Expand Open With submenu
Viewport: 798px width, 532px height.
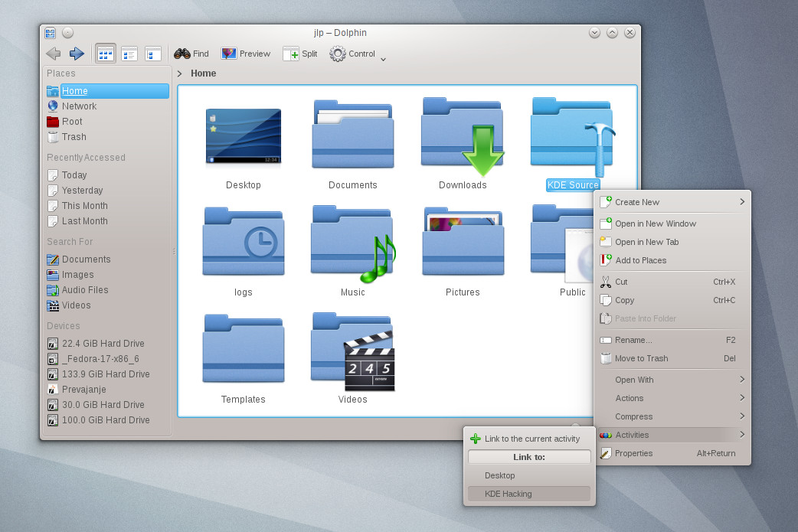coord(672,380)
